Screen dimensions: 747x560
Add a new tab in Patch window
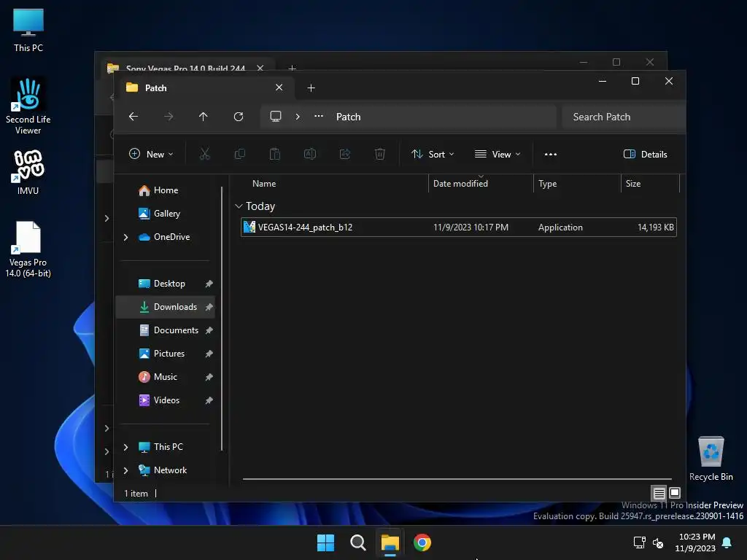click(311, 88)
